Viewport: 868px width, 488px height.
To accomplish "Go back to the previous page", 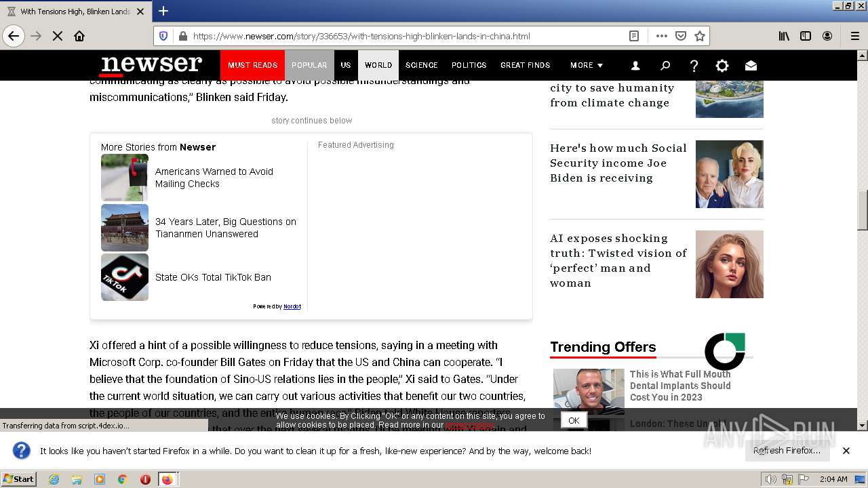I will pos(14,36).
